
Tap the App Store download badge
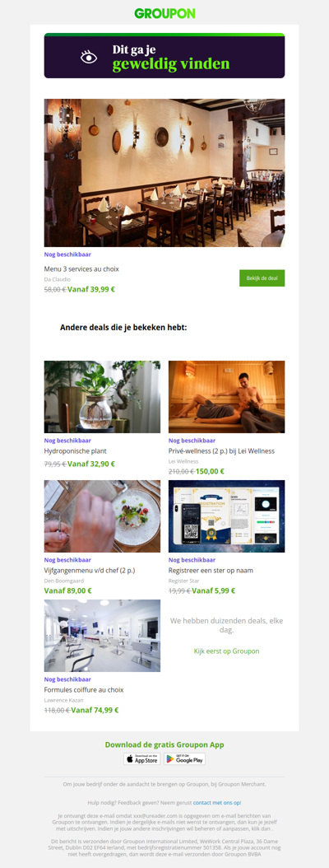[x=142, y=759]
